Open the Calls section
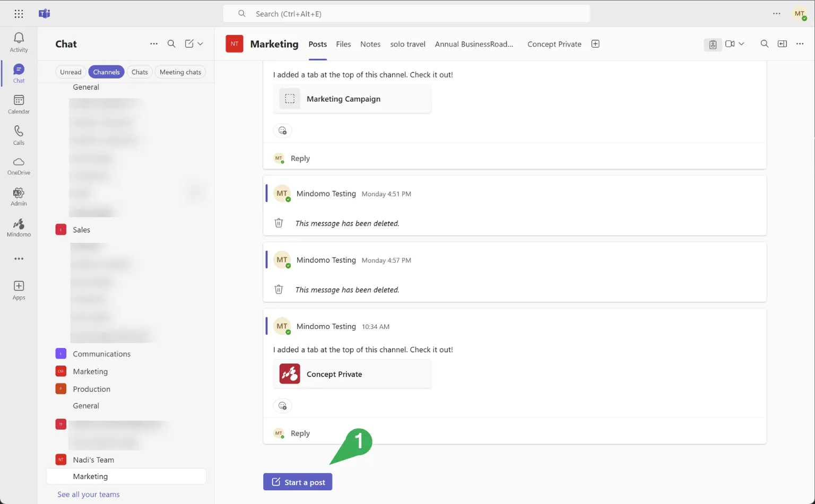 coord(19,135)
